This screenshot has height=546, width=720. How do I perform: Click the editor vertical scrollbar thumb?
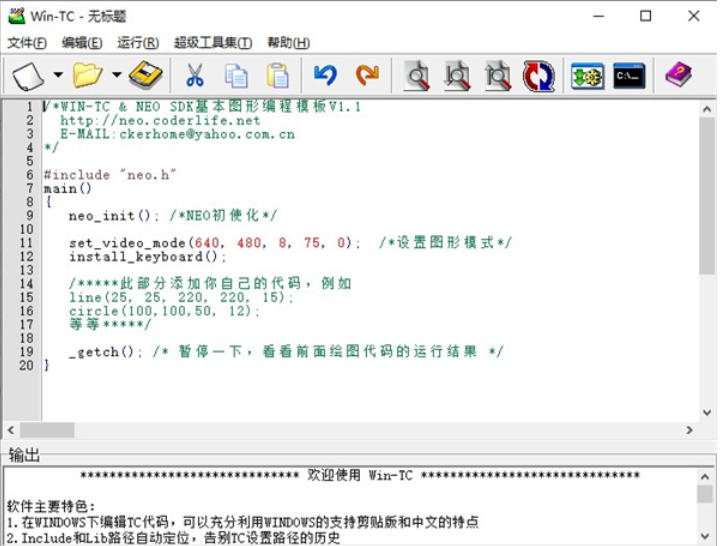coord(707,196)
